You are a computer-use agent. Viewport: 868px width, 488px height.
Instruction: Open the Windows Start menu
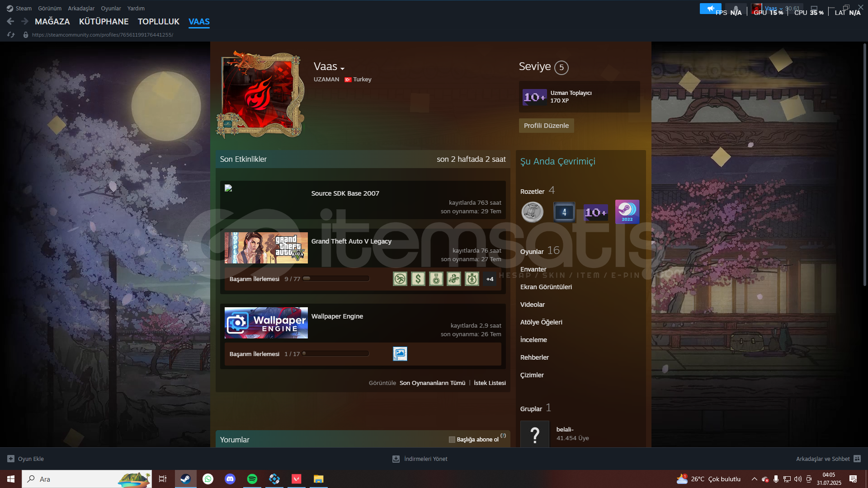click(11, 479)
